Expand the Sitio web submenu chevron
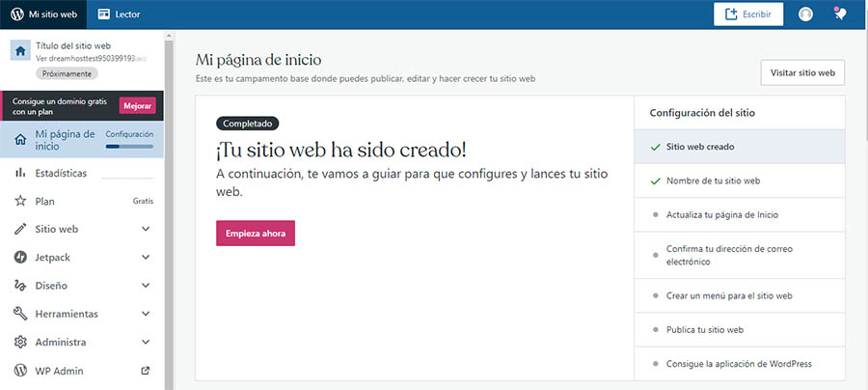This screenshot has height=390, width=868. tap(146, 230)
